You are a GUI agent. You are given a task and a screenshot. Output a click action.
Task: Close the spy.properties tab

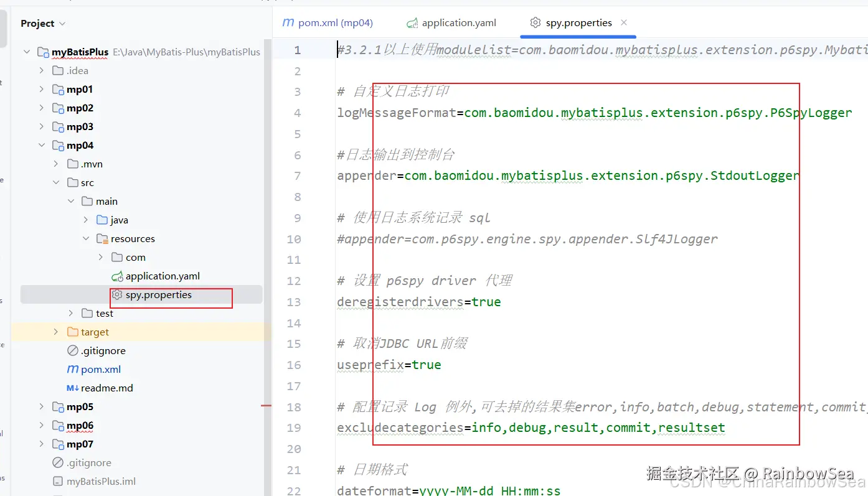pos(624,23)
